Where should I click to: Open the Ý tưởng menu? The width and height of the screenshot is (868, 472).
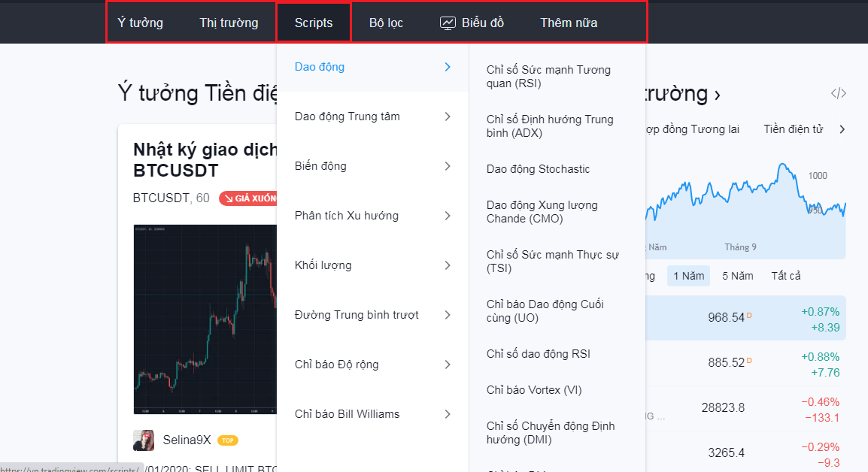pos(140,23)
